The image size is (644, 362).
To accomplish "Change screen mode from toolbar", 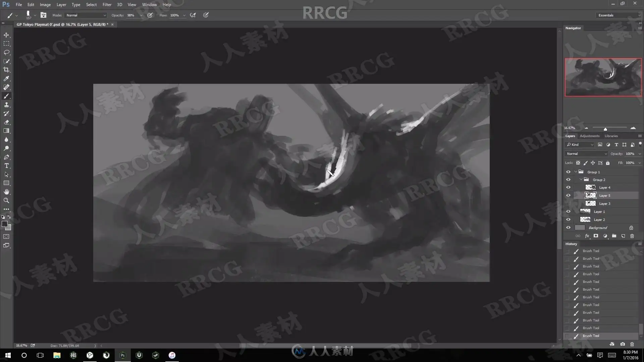I will (x=6, y=245).
